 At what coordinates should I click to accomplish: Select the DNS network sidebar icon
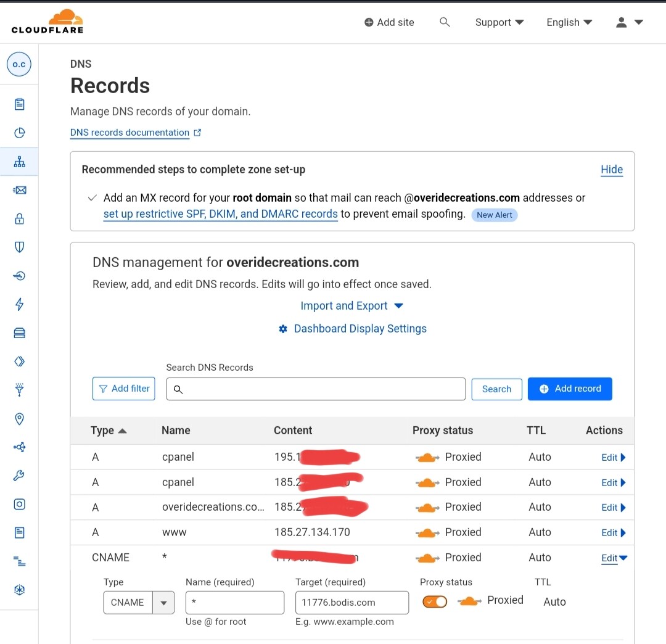point(19,162)
